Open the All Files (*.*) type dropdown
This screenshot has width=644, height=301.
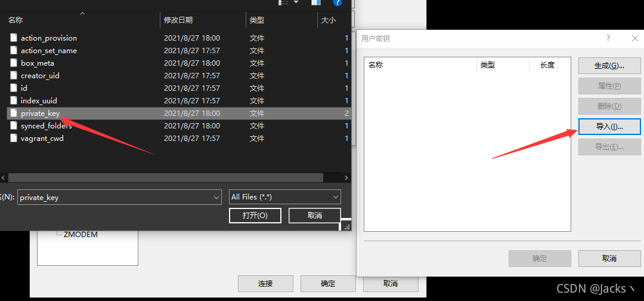click(x=285, y=197)
